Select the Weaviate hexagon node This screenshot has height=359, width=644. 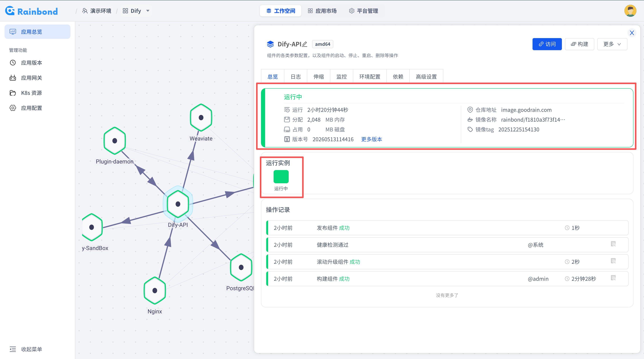[x=201, y=117]
